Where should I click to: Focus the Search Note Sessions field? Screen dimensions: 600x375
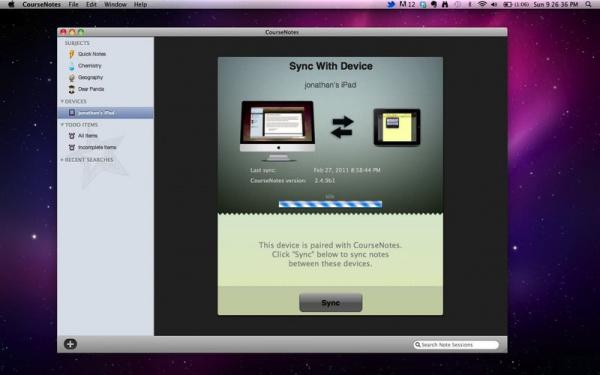coord(456,345)
